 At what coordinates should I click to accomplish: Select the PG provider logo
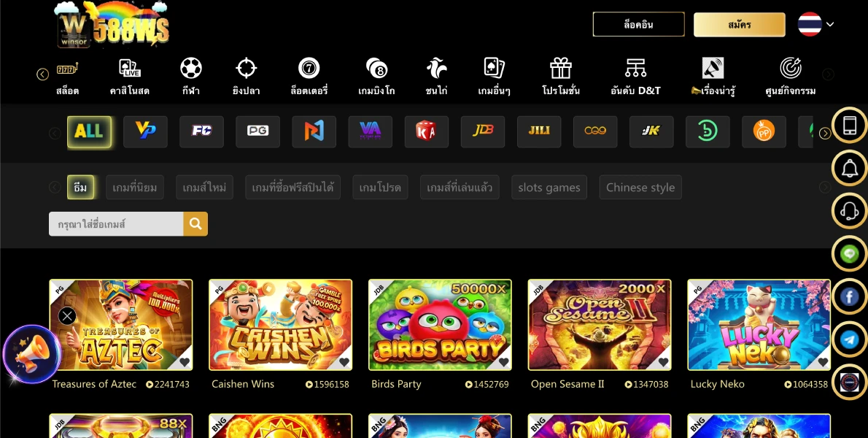coord(257,131)
